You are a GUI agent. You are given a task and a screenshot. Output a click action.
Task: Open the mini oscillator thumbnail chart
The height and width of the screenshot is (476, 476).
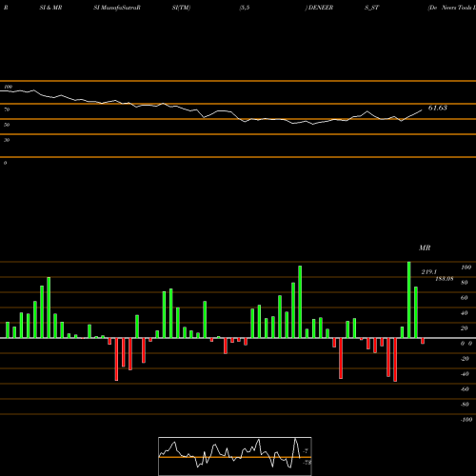pyautogui.click(x=235, y=456)
